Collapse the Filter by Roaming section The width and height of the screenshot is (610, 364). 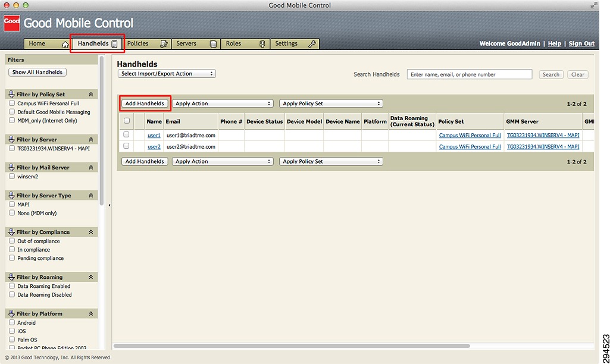tap(91, 277)
